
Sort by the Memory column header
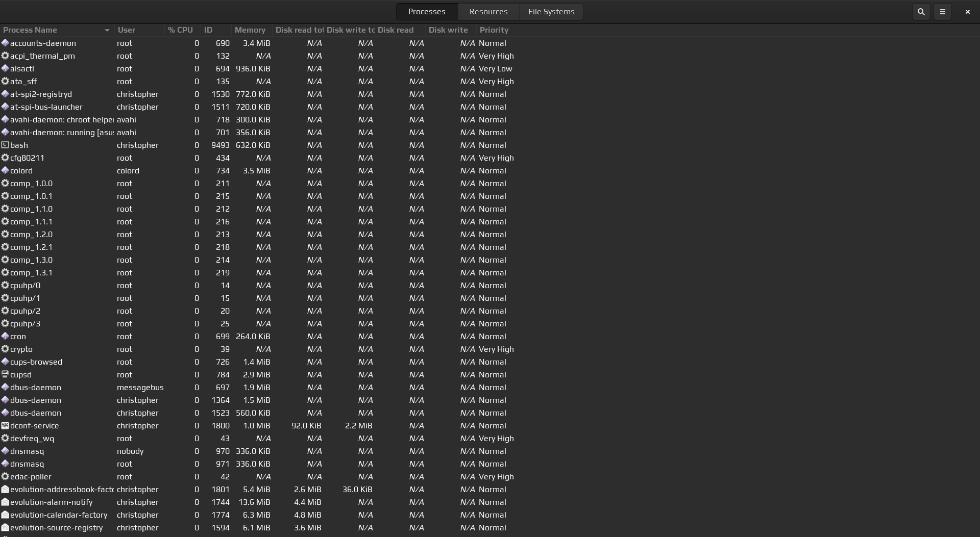[x=250, y=30]
